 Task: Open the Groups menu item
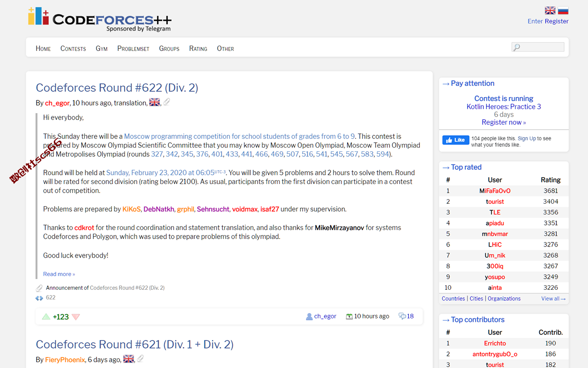point(169,48)
